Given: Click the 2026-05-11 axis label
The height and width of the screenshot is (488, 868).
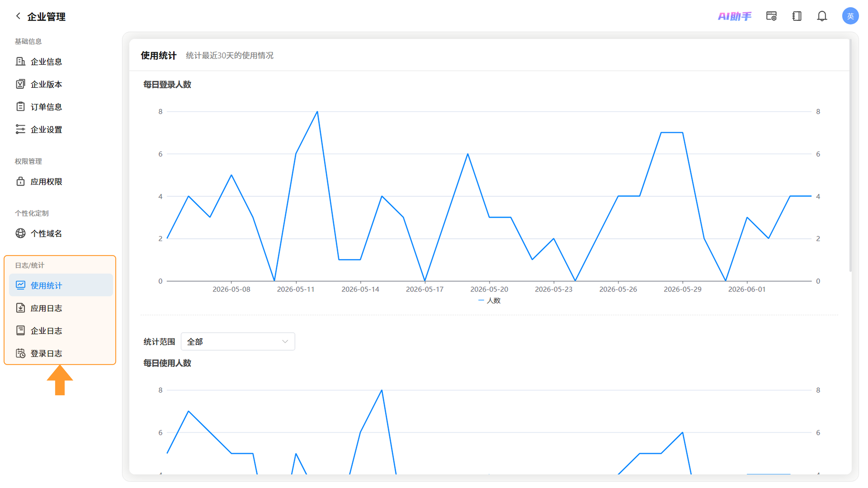Looking at the screenshot, I should [x=295, y=289].
